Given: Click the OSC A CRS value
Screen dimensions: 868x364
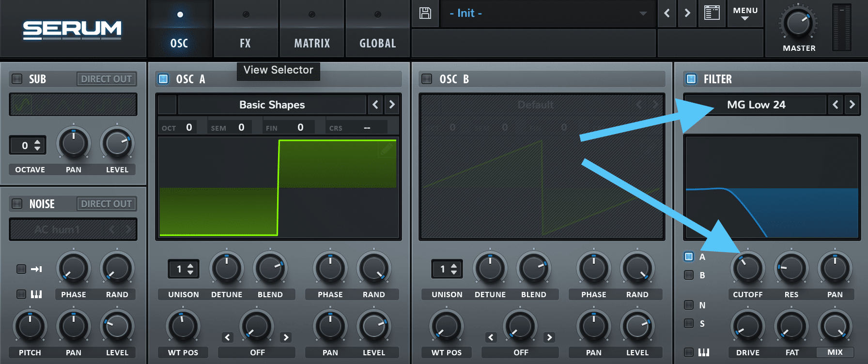Looking at the screenshot, I should [367, 127].
